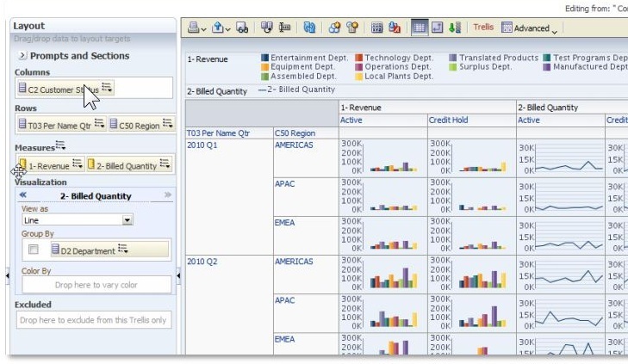Click the Local Plants Dept. legend swatch

[359, 77]
